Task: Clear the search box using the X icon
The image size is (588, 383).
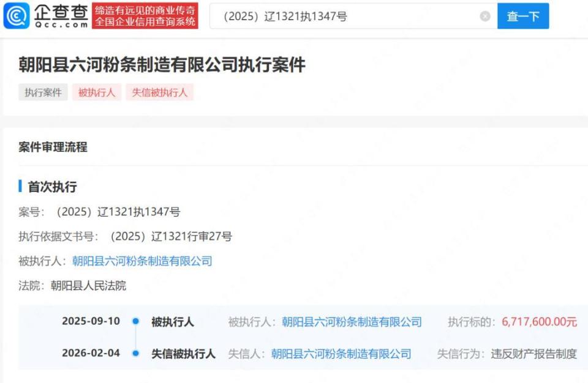Action: pyautogui.click(x=483, y=16)
